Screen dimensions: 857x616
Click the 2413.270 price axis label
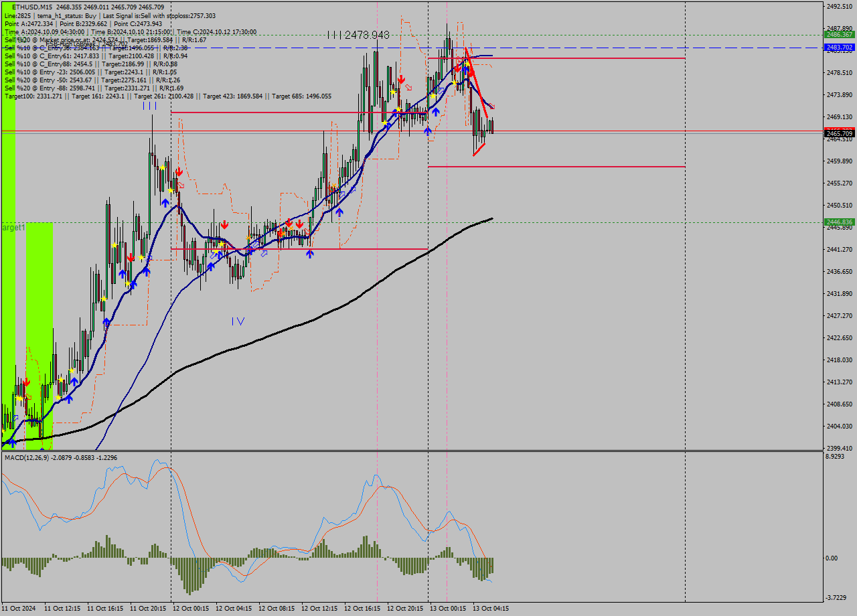click(x=840, y=382)
